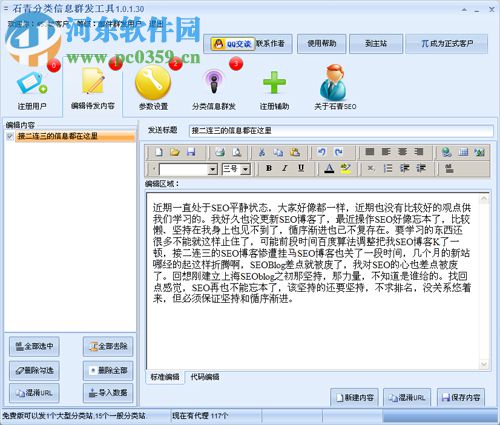
Task: Toggle Bold formatting
Action: point(269,168)
